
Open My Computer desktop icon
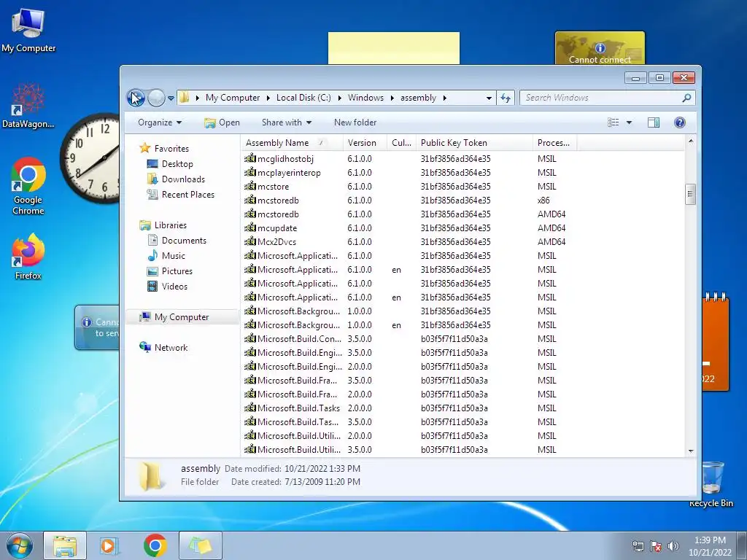(x=28, y=29)
